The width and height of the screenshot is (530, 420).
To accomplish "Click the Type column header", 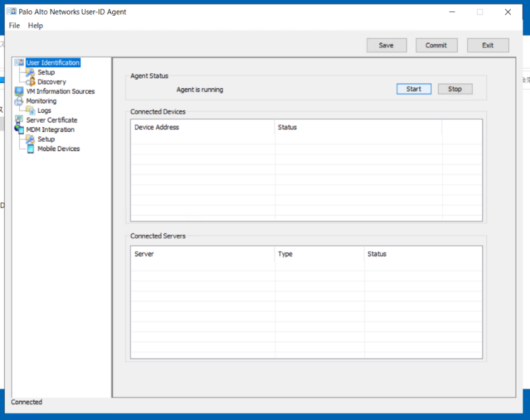I will point(319,254).
